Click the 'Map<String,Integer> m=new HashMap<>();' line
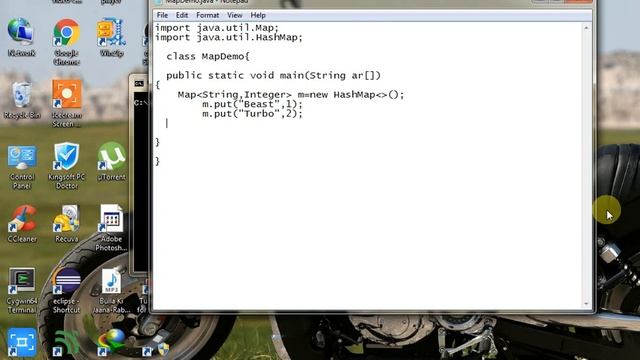The width and height of the screenshot is (640, 360). pyautogui.click(x=291, y=95)
